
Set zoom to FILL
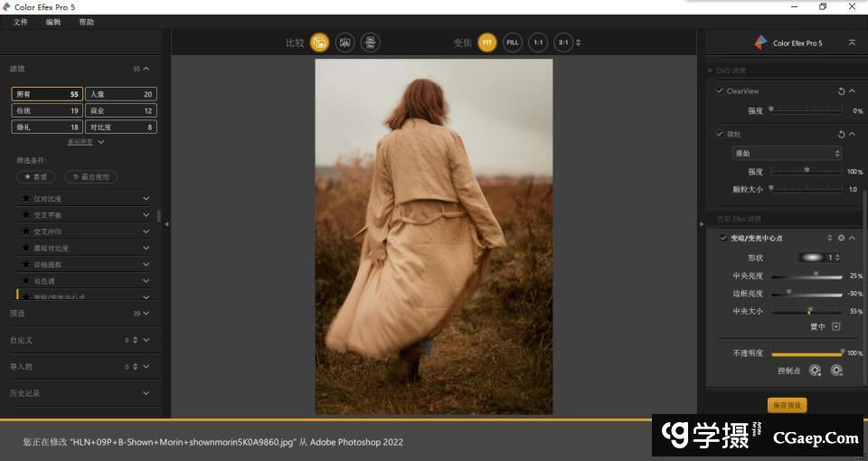click(513, 42)
